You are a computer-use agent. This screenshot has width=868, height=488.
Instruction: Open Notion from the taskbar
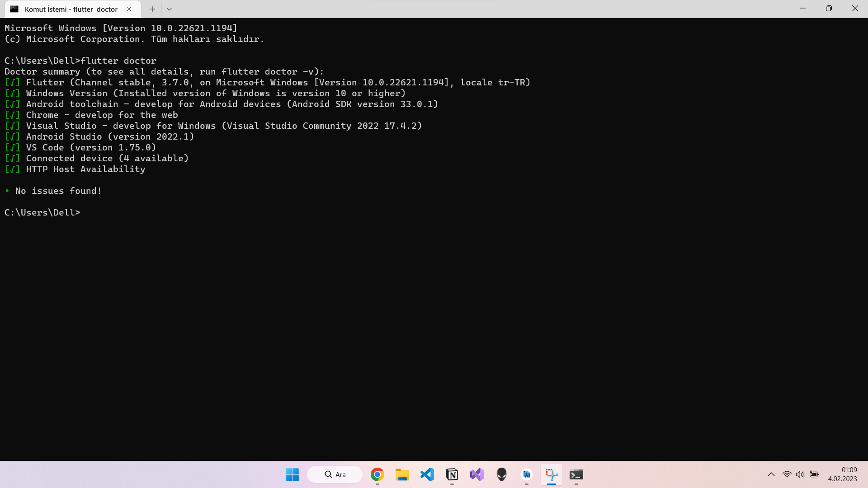click(x=452, y=474)
